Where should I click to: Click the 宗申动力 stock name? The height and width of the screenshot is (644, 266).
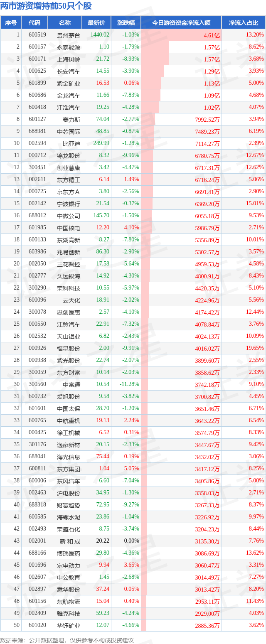[69, 565]
